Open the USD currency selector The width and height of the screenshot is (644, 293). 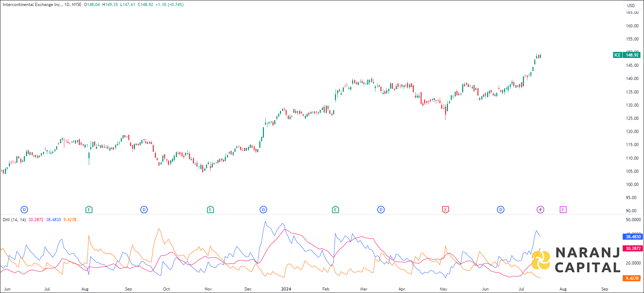pyautogui.click(x=631, y=5)
